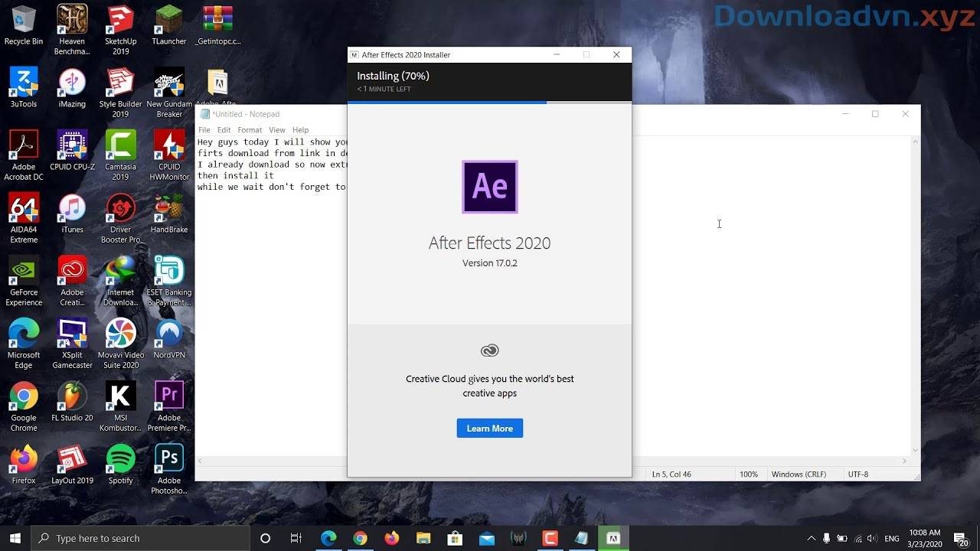Launch AIDA64 Extreme desktop shortcut
980x551 pixels.
[24, 219]
